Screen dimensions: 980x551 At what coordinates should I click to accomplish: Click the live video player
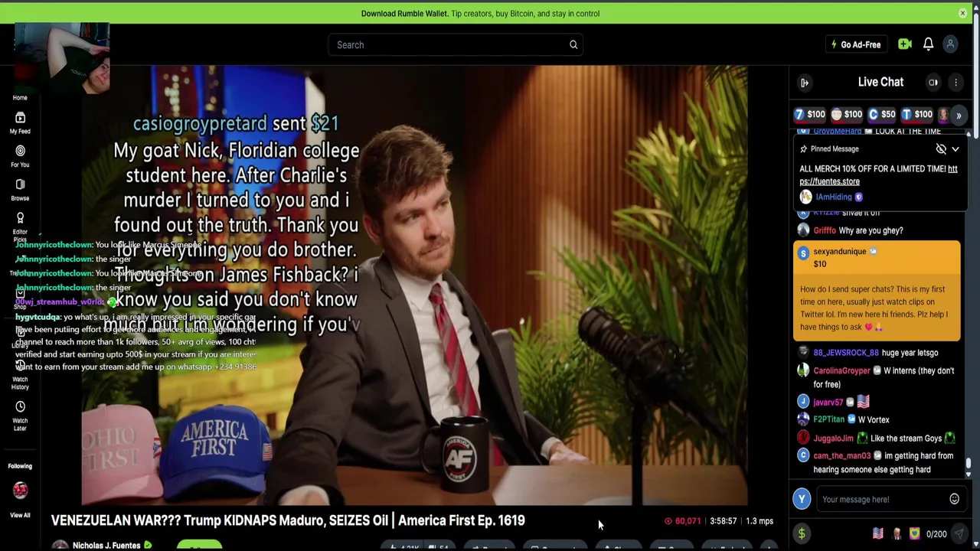pyautogui.click(x=414, y=285)
